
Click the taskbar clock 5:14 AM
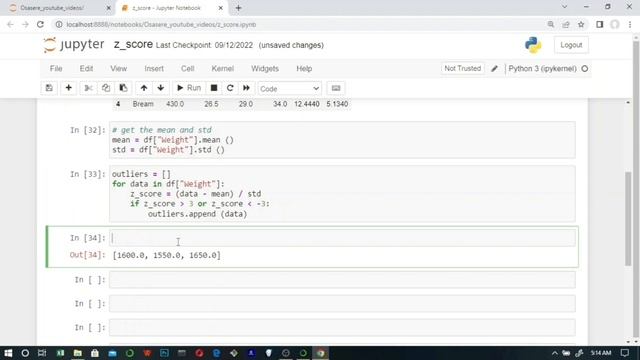(x=601, y=353)
